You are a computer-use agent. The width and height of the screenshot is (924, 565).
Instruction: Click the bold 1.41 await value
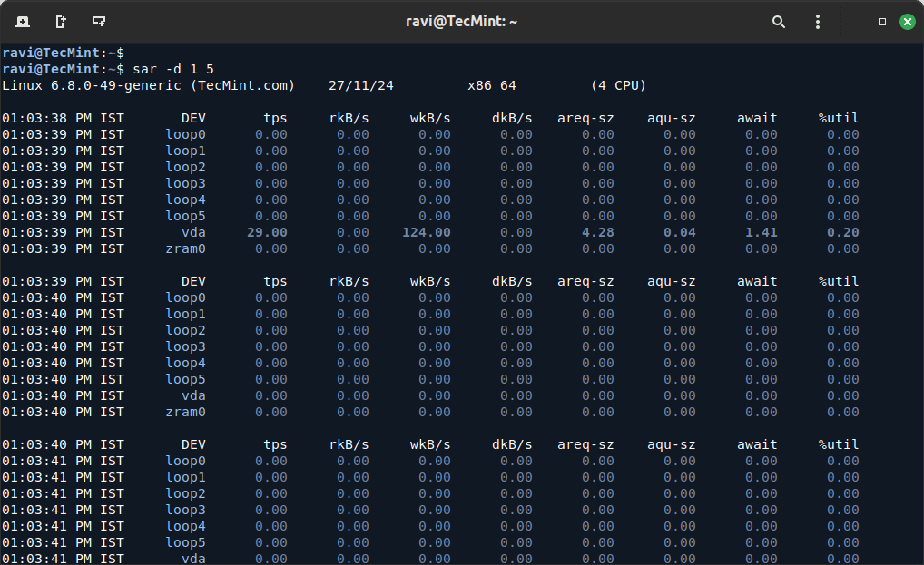click(761, 232)
